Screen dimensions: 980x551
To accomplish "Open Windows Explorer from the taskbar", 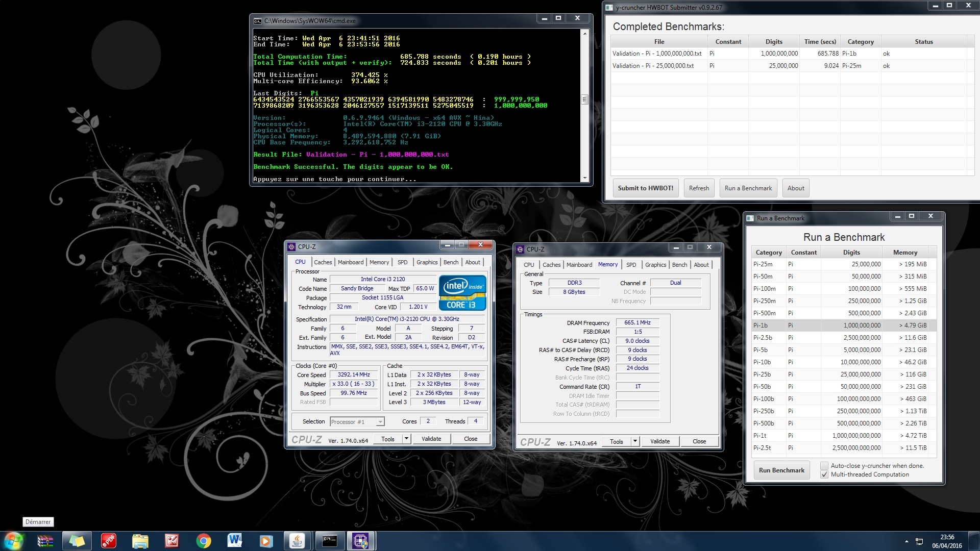I will pyautogui.click(x=140, y=541).
